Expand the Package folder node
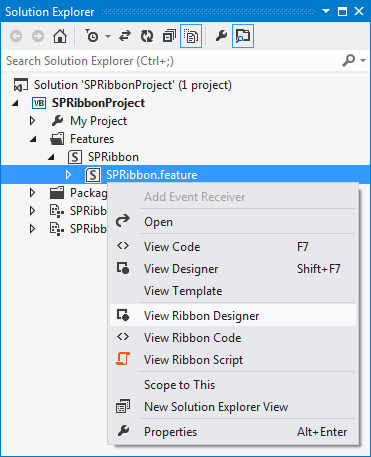The image size is (371, 457). (32, 193)
